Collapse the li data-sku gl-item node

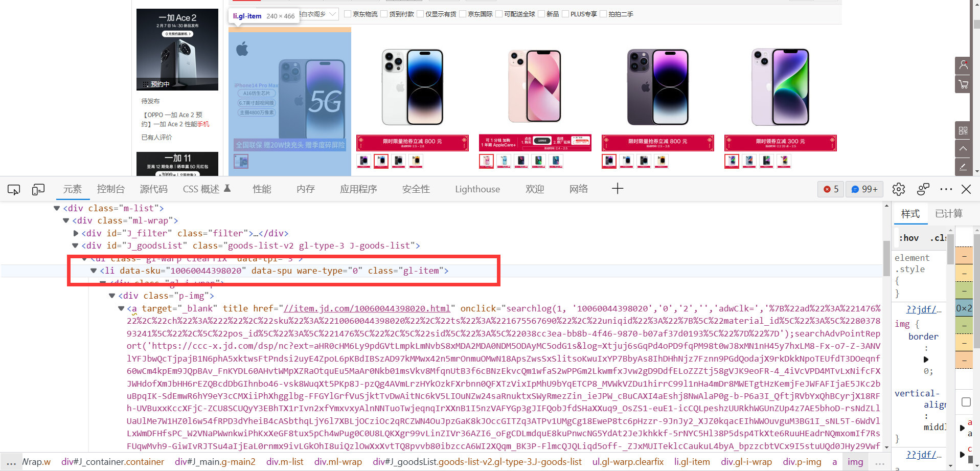pyautogui.click(x=94, y=271)
